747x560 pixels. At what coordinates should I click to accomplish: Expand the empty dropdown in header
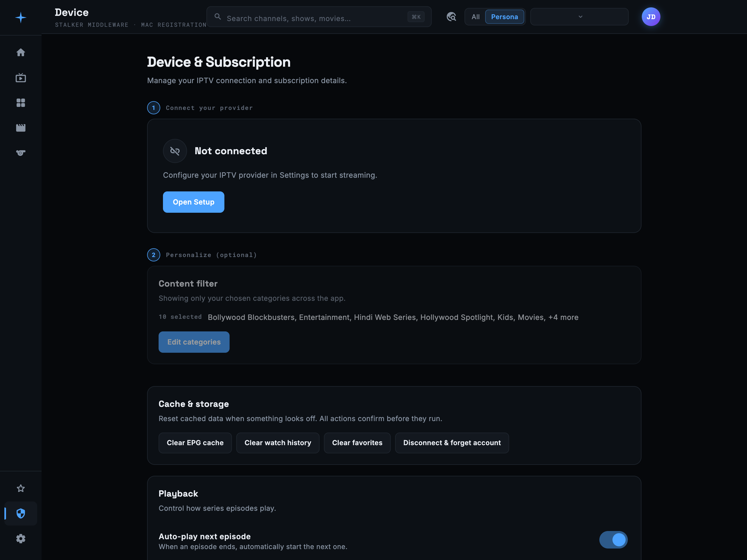(579, 17)
